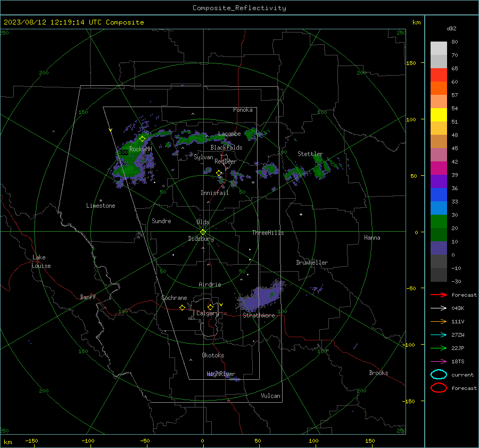Click the yellow diamond marker near RedDeer
The image size is (479, 448).
tap(219, 173)
